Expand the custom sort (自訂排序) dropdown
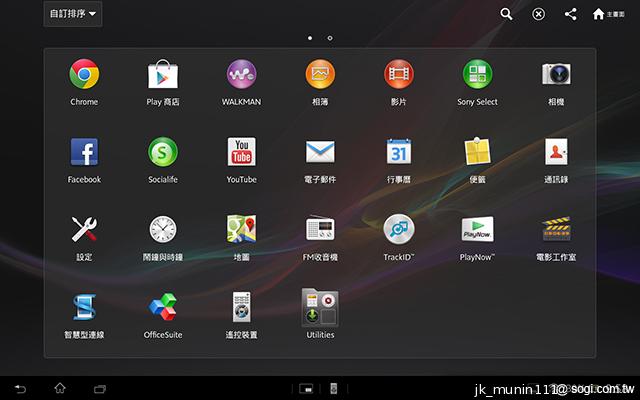 click(73, 14)
